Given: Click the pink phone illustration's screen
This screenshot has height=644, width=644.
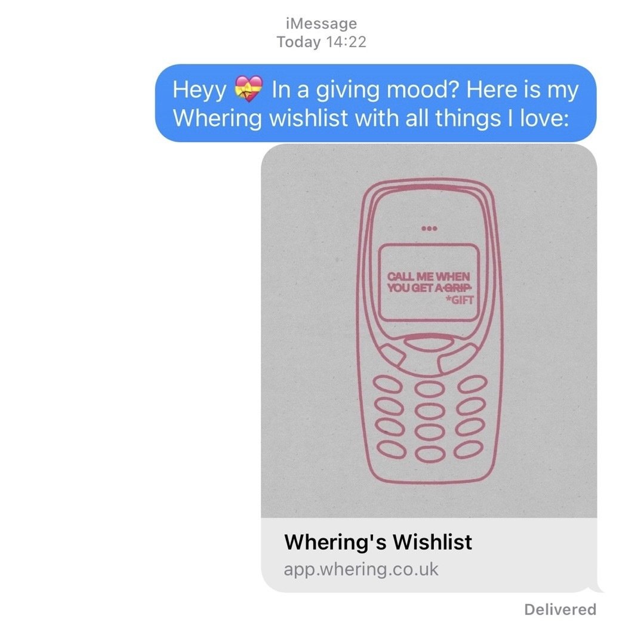Looking at the screenshot, I should pos(429,282).
